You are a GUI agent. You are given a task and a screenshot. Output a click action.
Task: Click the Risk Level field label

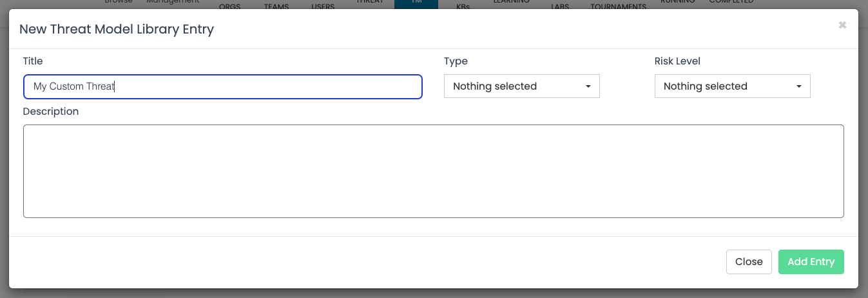(x=677, y=61)
